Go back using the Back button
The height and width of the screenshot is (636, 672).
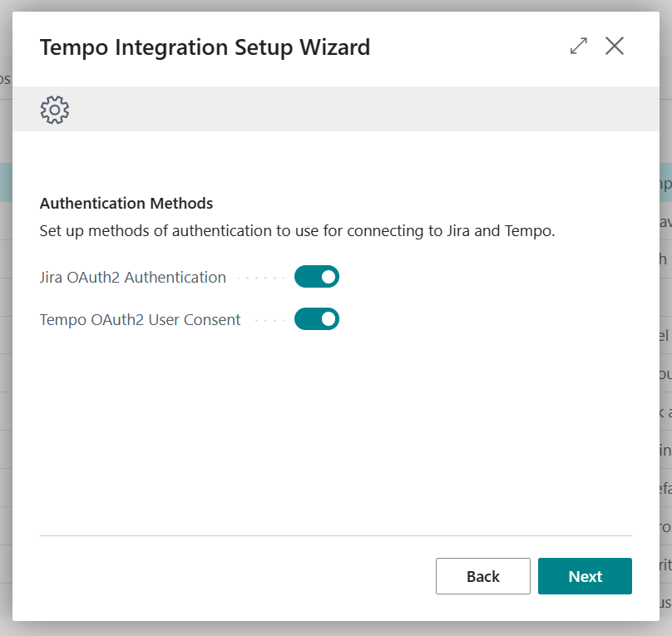pyautogui.click(x=483, y=575)
